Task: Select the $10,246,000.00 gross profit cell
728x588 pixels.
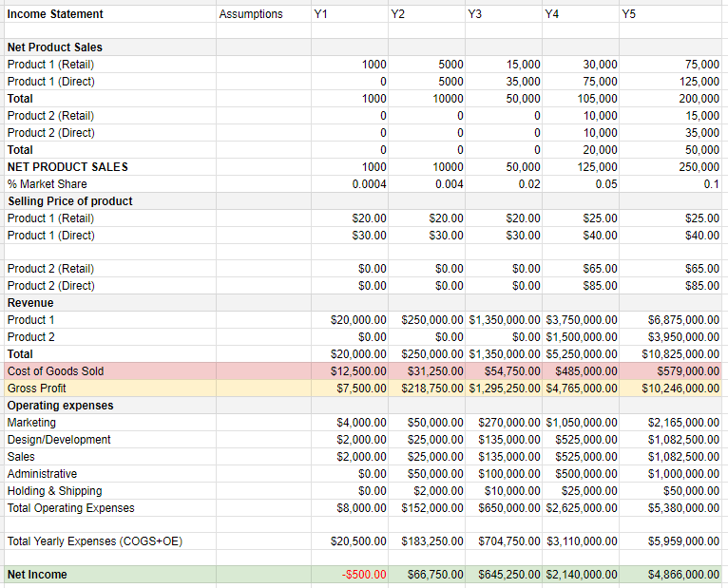Action: coord(670,389)
